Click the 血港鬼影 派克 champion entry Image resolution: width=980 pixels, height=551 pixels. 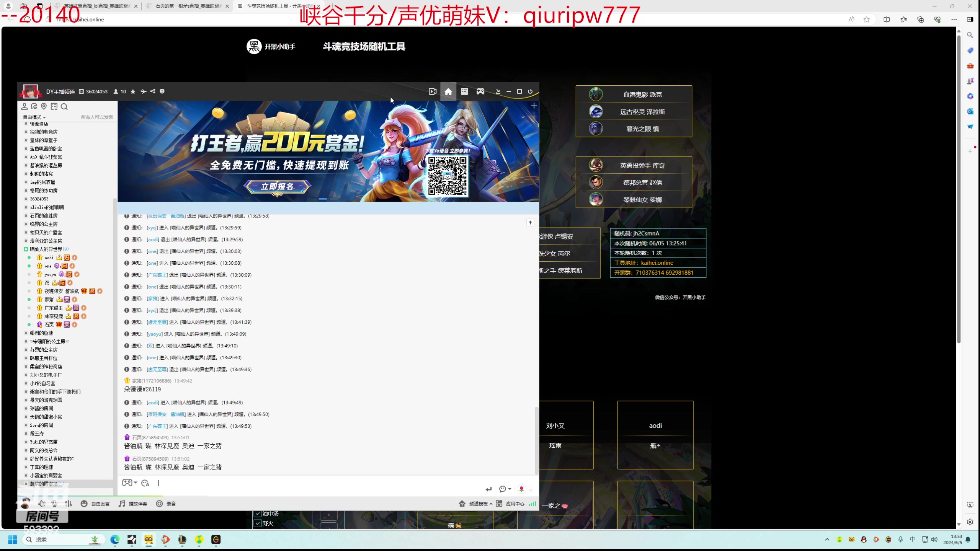[634, 95]
